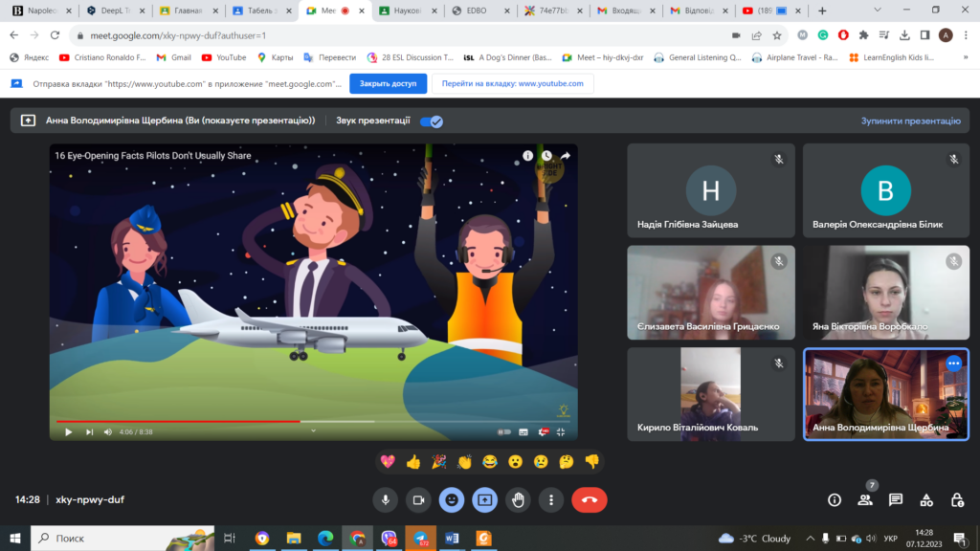
Task: Click Зупинити презентацію link
Action: pyautogui.click(x=910, y=121)
